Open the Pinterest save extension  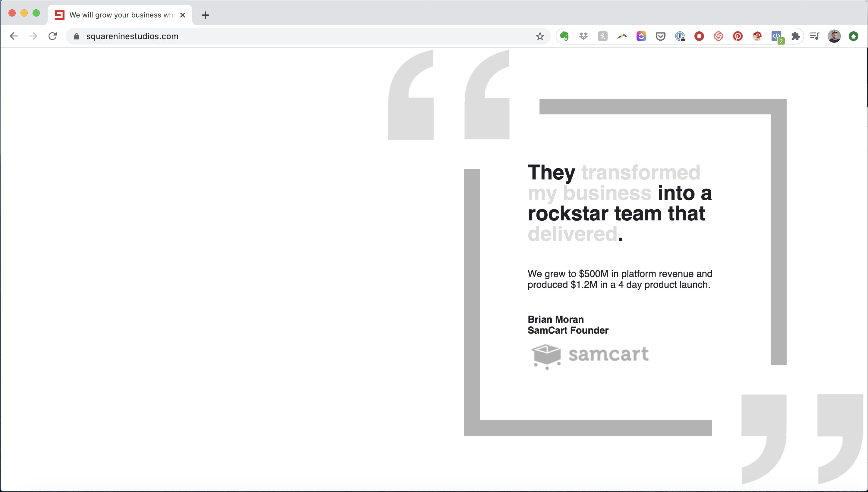[x=737, y=36]
